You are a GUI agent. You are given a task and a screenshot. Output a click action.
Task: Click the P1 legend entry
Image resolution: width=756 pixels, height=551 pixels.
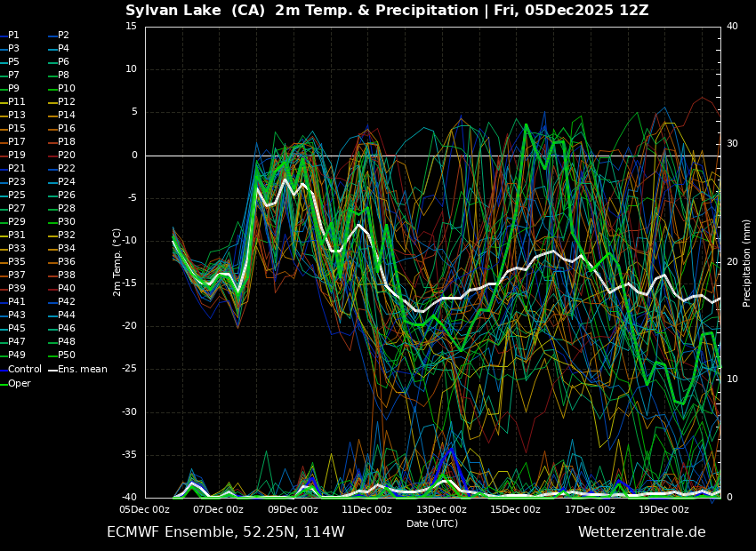[13, 36]
